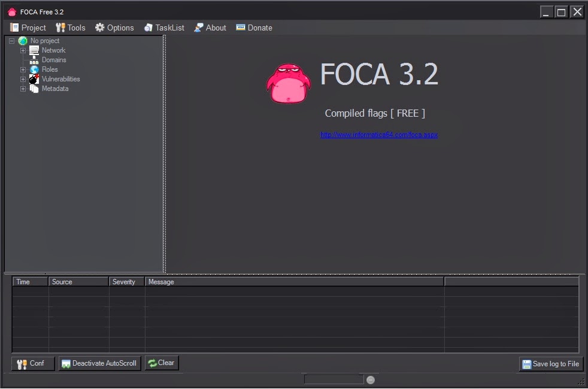This screenshot has height=389, width=588.
Task: Click the Donate credit card icon
Action: click(x=240, y=28)
